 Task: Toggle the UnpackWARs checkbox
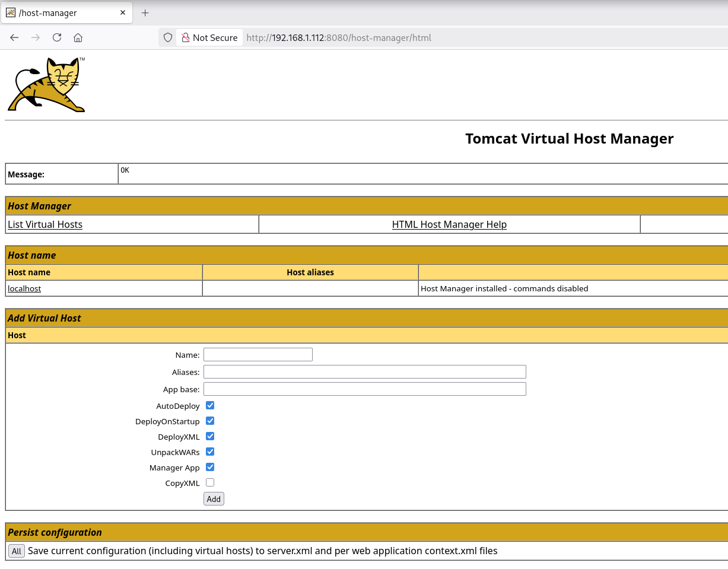[210, 452]
